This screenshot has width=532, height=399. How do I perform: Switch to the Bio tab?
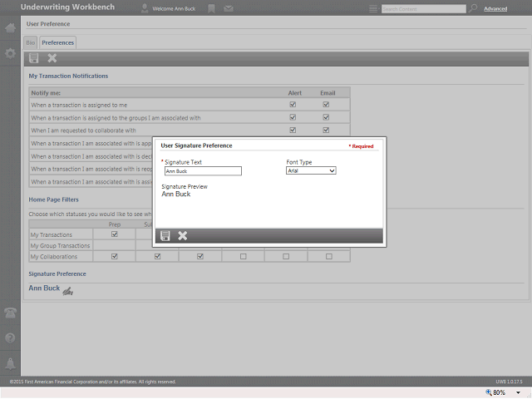[31, 42]
